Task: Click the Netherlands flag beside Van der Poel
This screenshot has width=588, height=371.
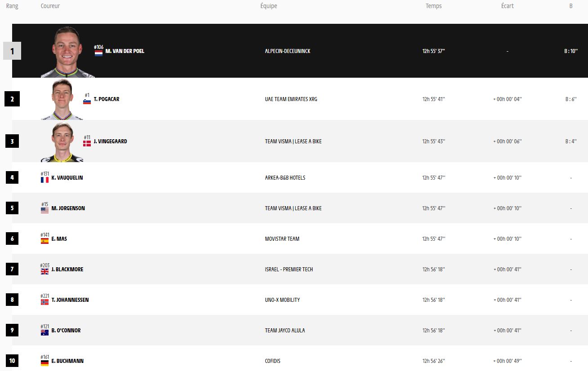Action: pyautogui.click(x=98, y=53)
